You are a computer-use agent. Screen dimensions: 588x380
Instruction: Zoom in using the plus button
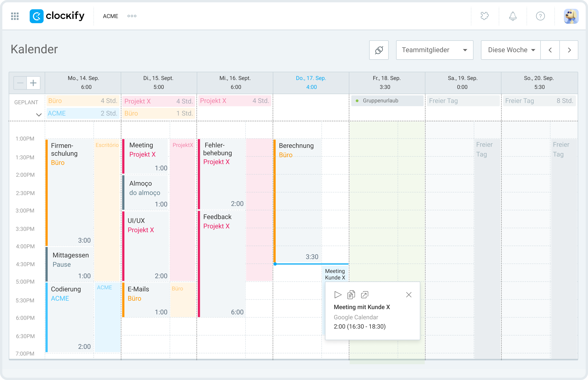click(33, 83)
